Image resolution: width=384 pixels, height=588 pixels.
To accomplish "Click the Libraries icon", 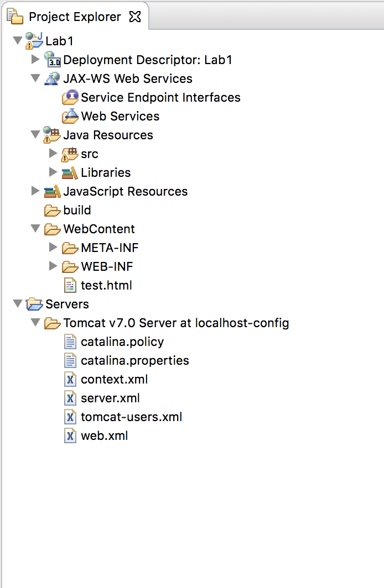I will click(69, 172).
